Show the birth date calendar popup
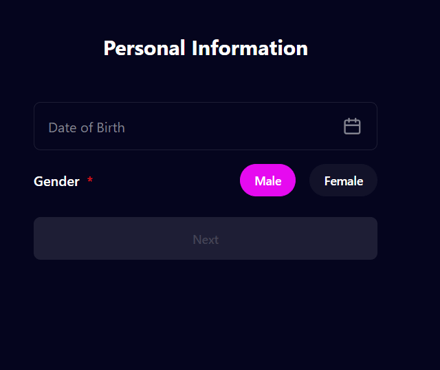The height and width of the screenshot is (370, 440). [x=352, y=126]
